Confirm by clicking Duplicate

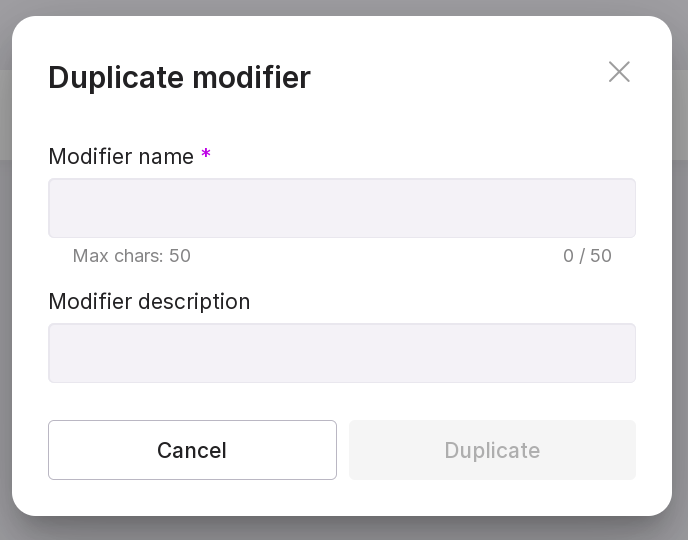tap(492, 450)
